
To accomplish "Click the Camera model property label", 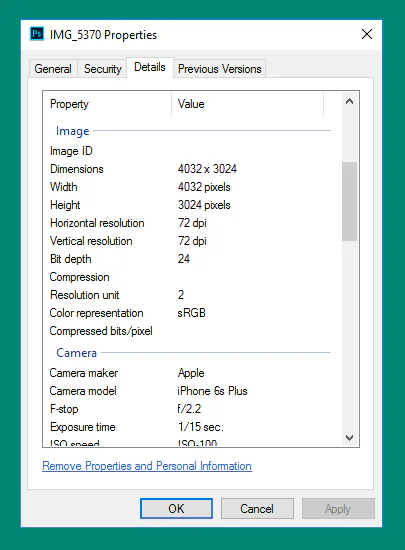I will pos(83,391).
